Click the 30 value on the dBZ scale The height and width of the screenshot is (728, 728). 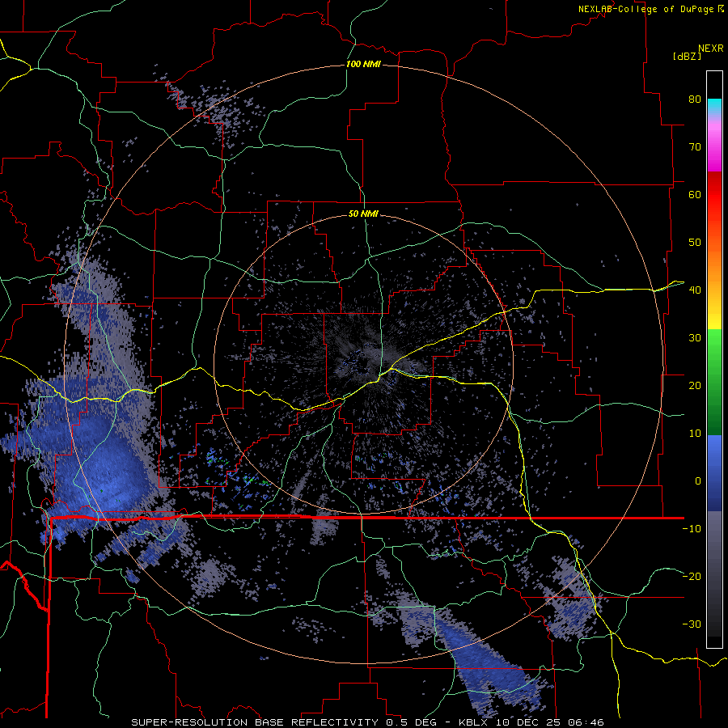point(695,338)
